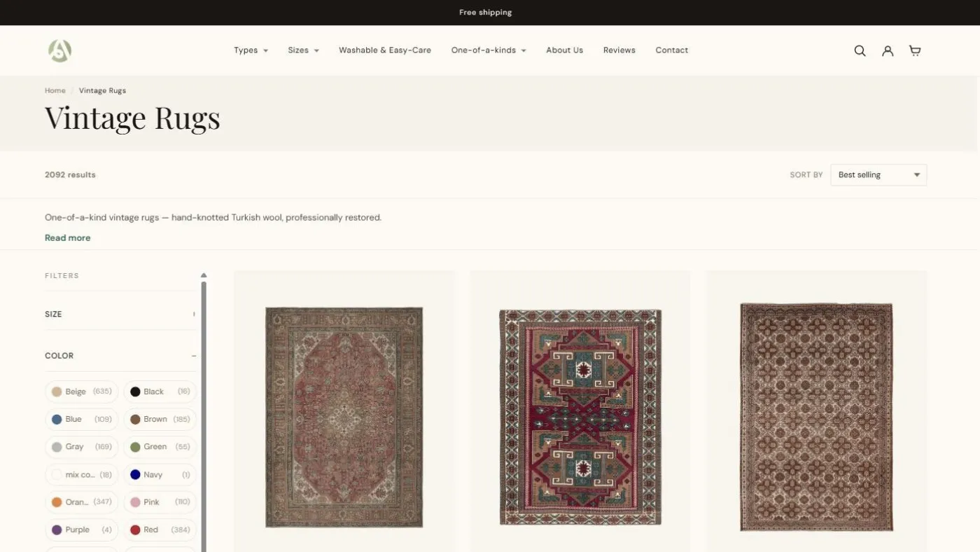Open the red geometric Kazak-style rug
This screenshot has height=552, width=980.
coord(580,418)
